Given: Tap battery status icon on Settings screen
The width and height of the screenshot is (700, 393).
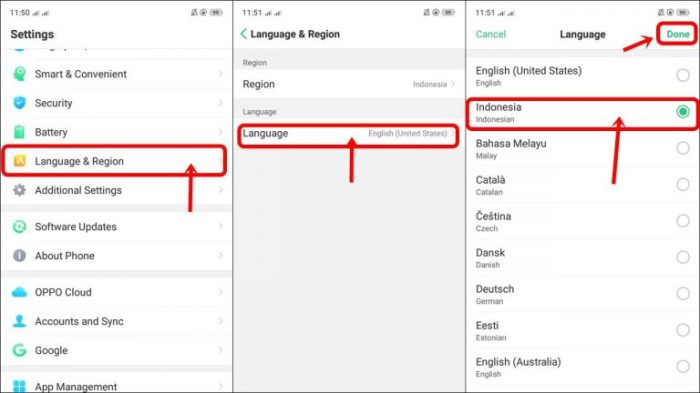Looking at the screenshot, I should point(216,13).
